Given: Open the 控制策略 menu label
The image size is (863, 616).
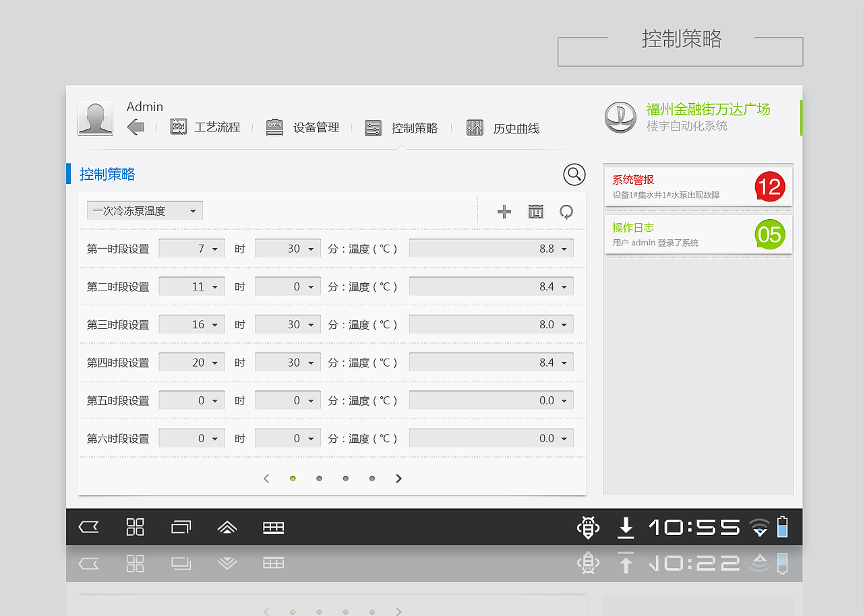Looking at the screenshot, I should pyautogui.click(x=415, y=127).
